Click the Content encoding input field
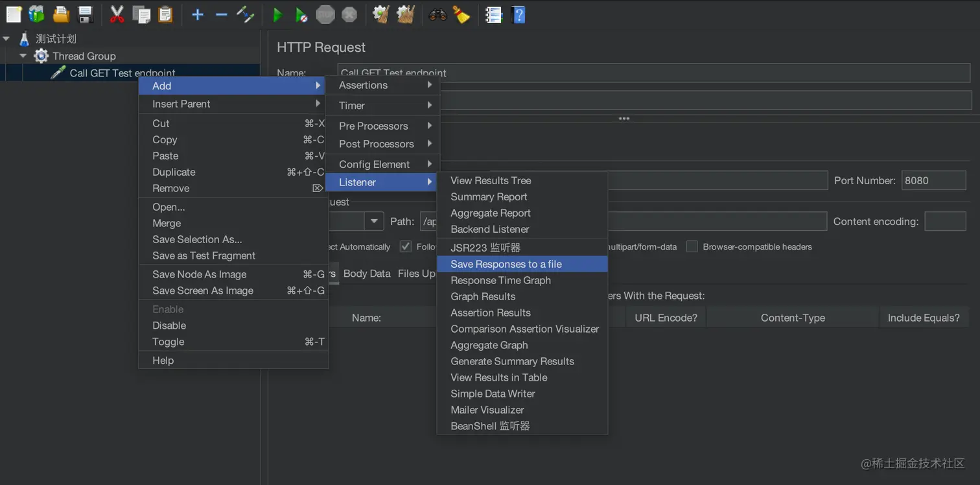 (944, 221)
